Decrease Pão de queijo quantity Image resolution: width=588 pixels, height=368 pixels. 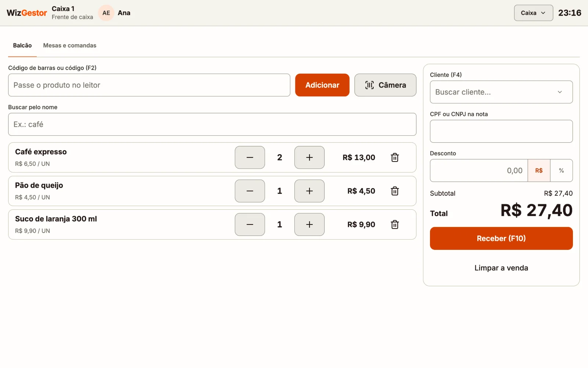(x=250, y=191)
